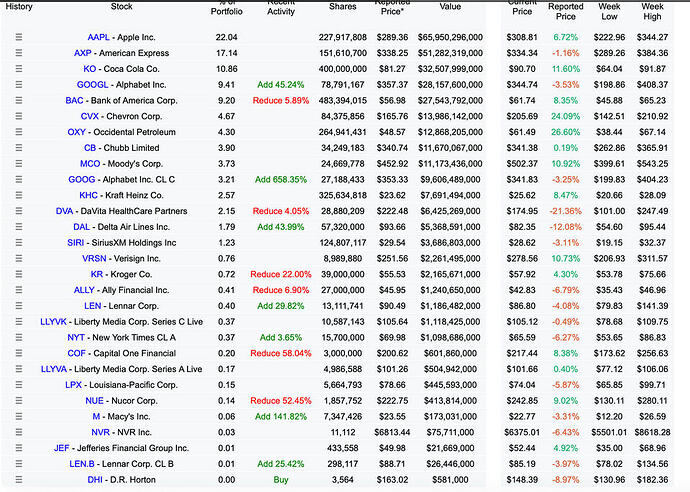
Task: Select the History column header
Action: (x=19, y=7)
